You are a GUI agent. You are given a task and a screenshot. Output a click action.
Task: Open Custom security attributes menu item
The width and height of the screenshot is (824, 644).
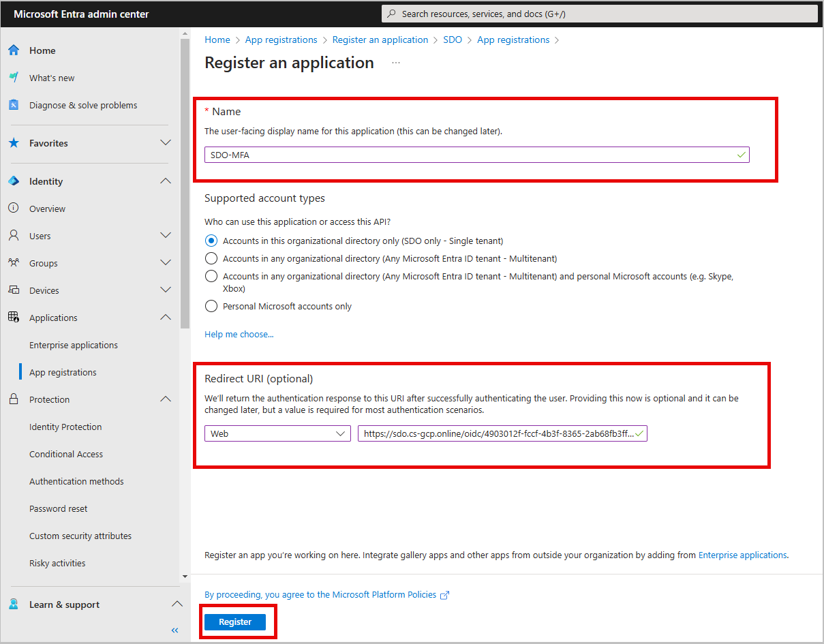[80, 536]
